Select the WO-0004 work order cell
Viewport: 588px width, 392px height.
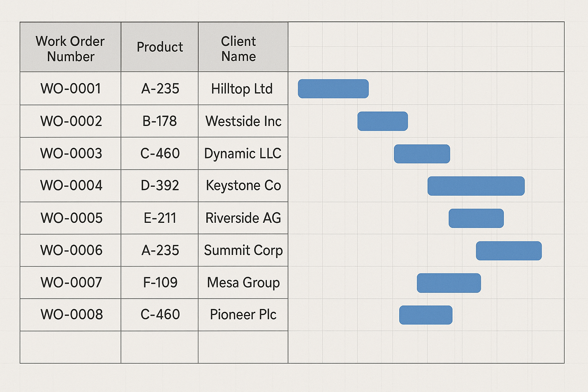coord(71,186)
